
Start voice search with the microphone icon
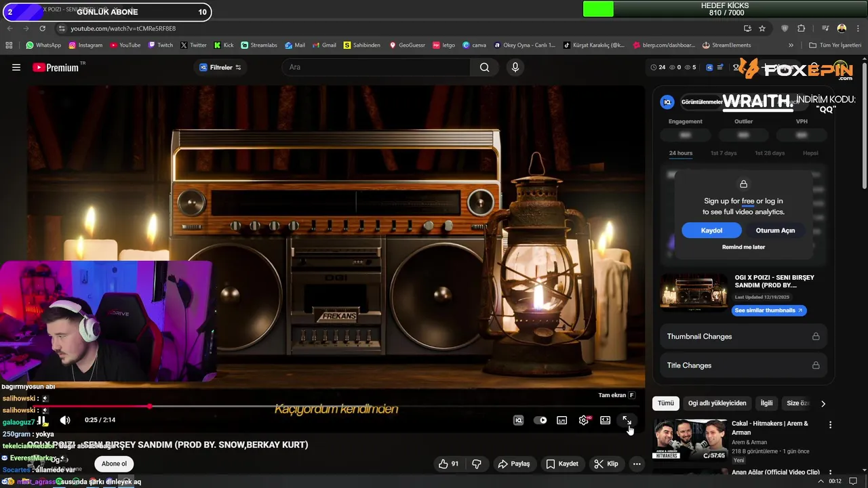point(515,67)
